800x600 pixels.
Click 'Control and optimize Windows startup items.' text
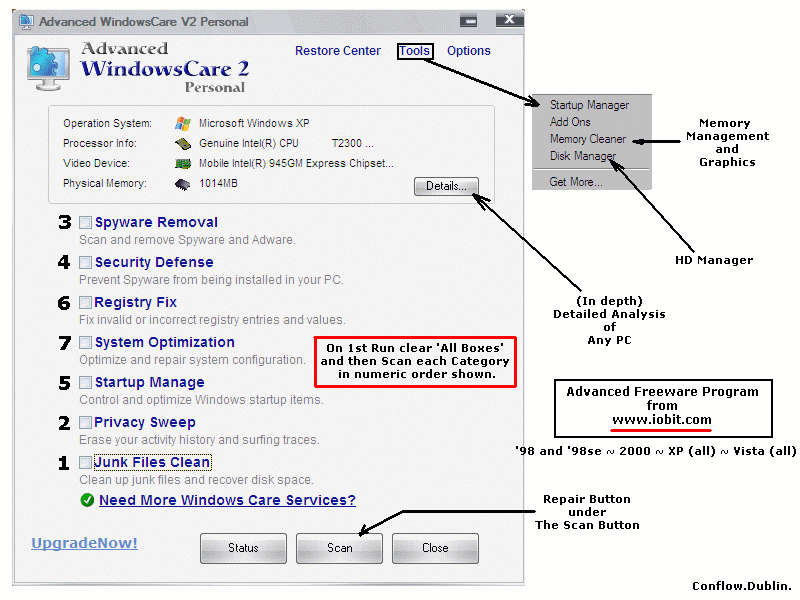[x=202, y=400]
